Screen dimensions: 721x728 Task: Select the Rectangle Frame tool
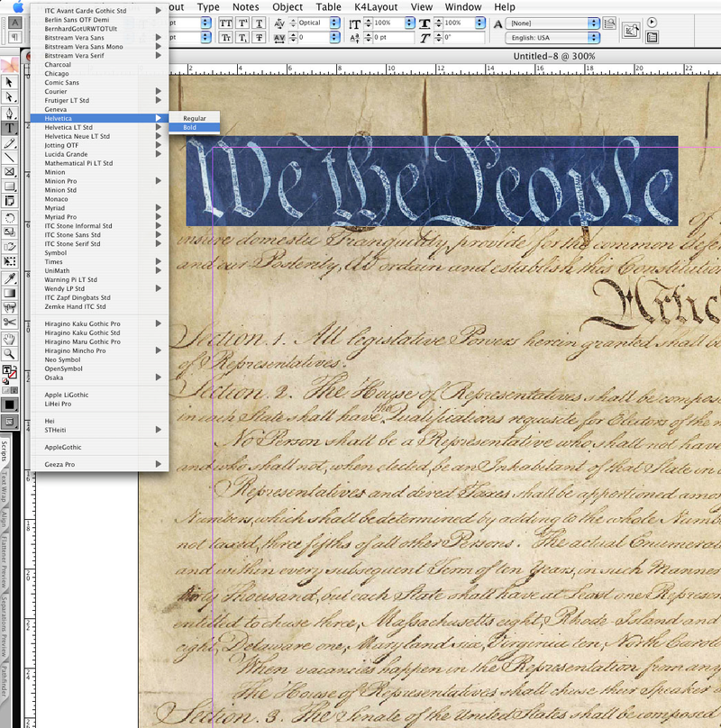tap(9, 172)
